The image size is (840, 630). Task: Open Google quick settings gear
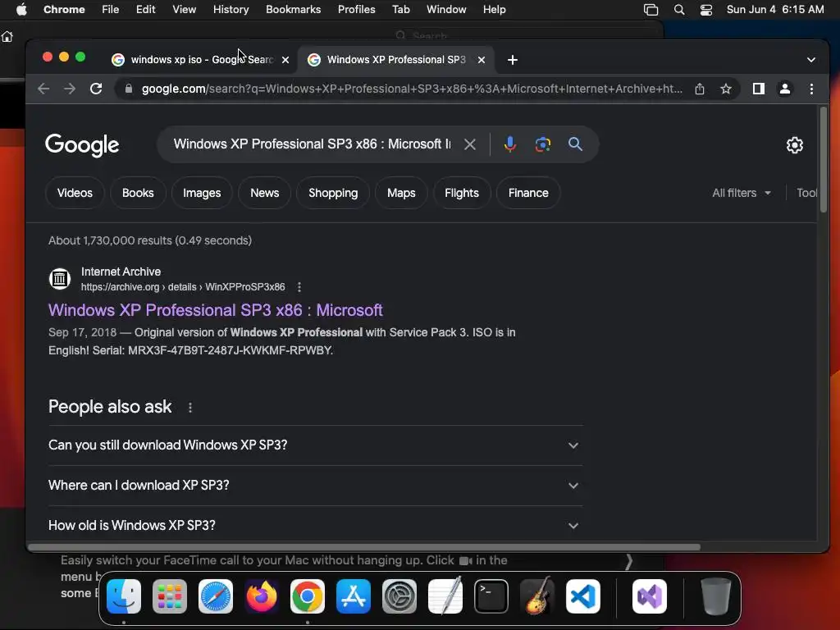click(x=794, y=145)
